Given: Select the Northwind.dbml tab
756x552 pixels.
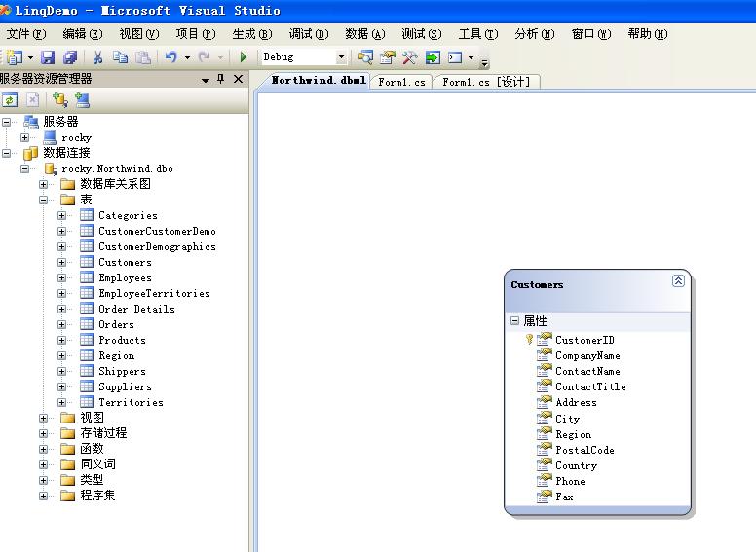Looking at the screenshot, I should click(319, 81).
